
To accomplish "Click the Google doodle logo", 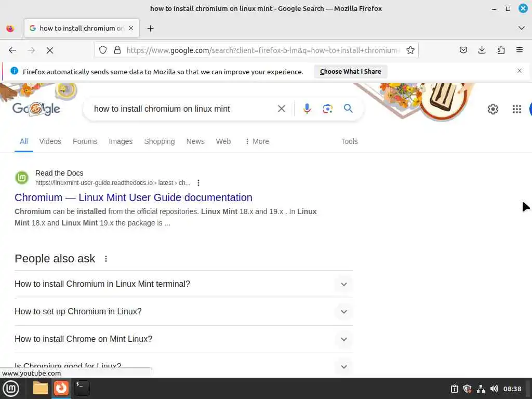I will (36, 109).
